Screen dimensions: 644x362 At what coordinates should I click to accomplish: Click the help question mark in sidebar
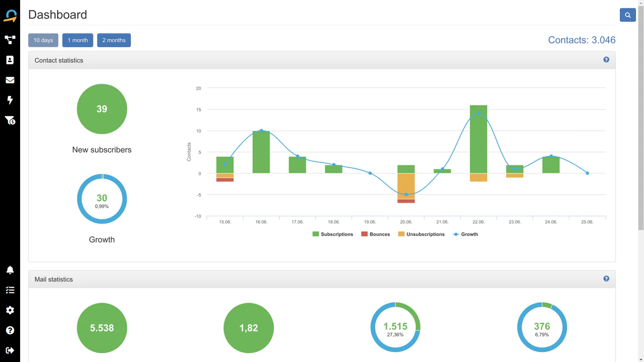[x=10, y=330]
